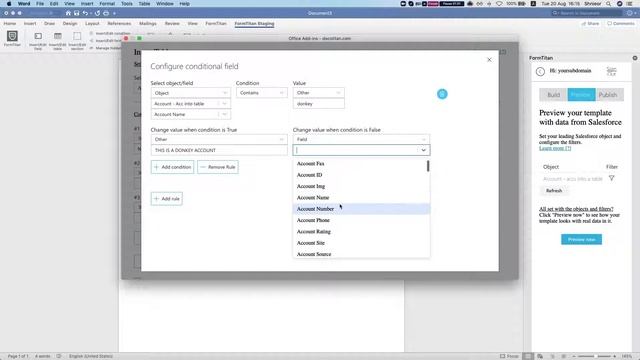Select Account Number from the list
This screenshot has height=360, width=640.
click(x=361, y=209)
